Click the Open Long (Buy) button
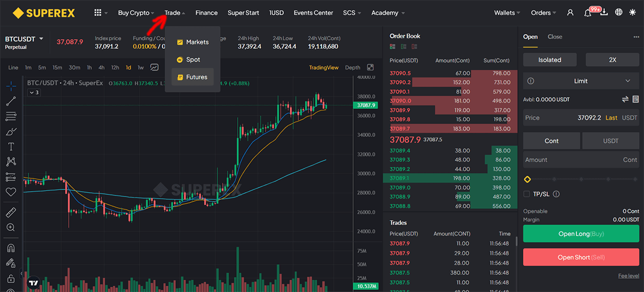The width and height of the screenshot is (644, 292). pyautogui.click(x=581, y=233)
